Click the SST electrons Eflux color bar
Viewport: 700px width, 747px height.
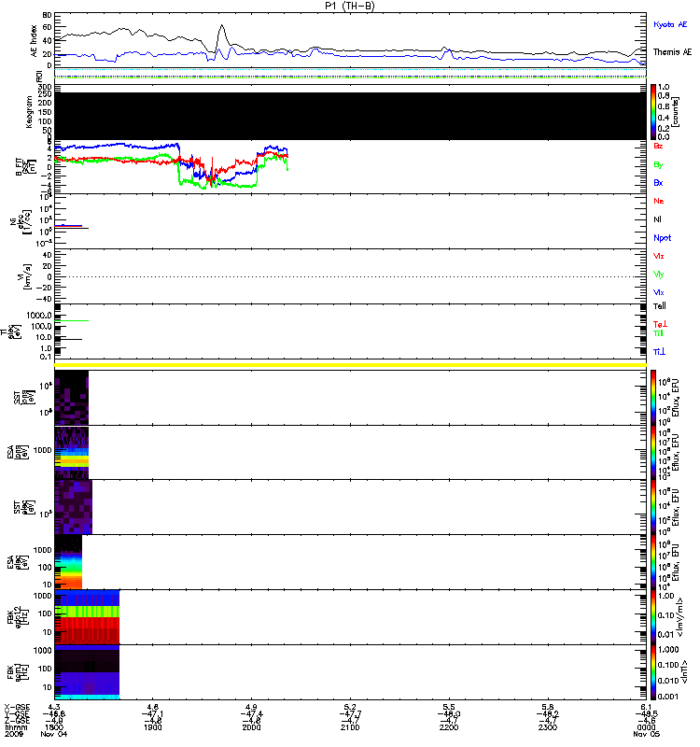point(653,507)
